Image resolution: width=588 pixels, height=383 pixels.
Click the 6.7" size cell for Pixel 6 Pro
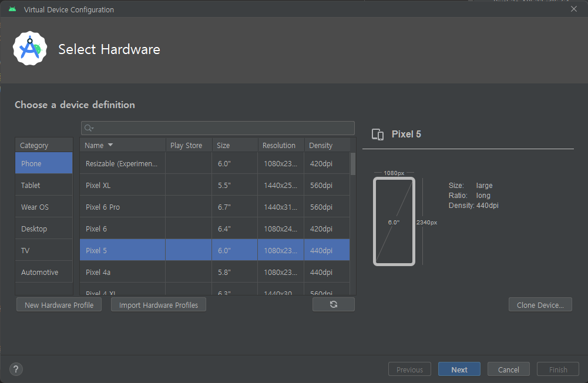pos(235,207)
